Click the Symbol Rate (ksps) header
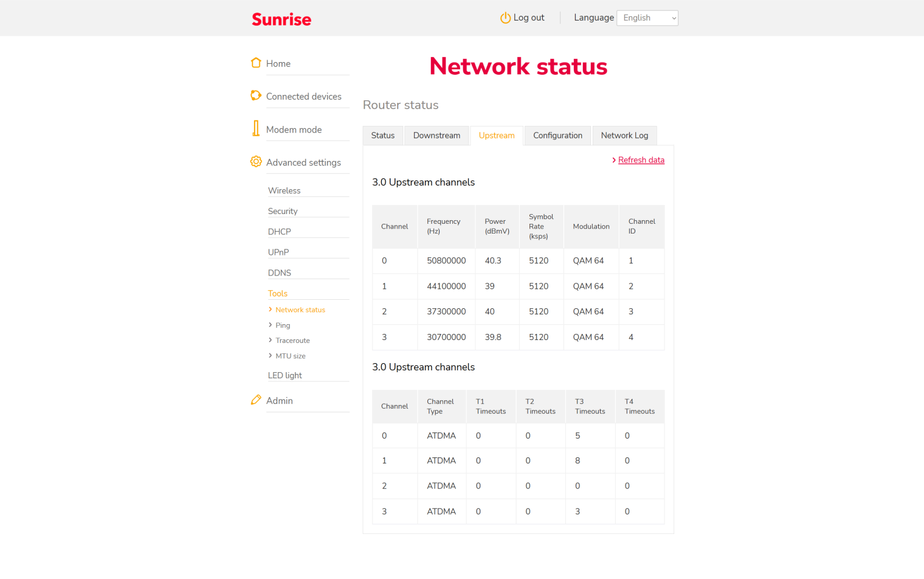 [541, 226]
